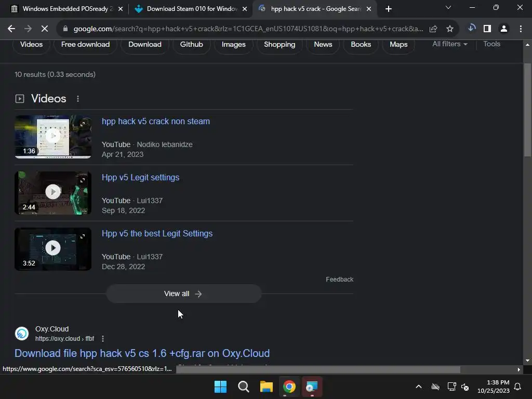Image resolution: width=532 pixels, height=399 pixels.
Task: Click horizontal scrollbar right arrow
Action: click(x=519, y=369)
